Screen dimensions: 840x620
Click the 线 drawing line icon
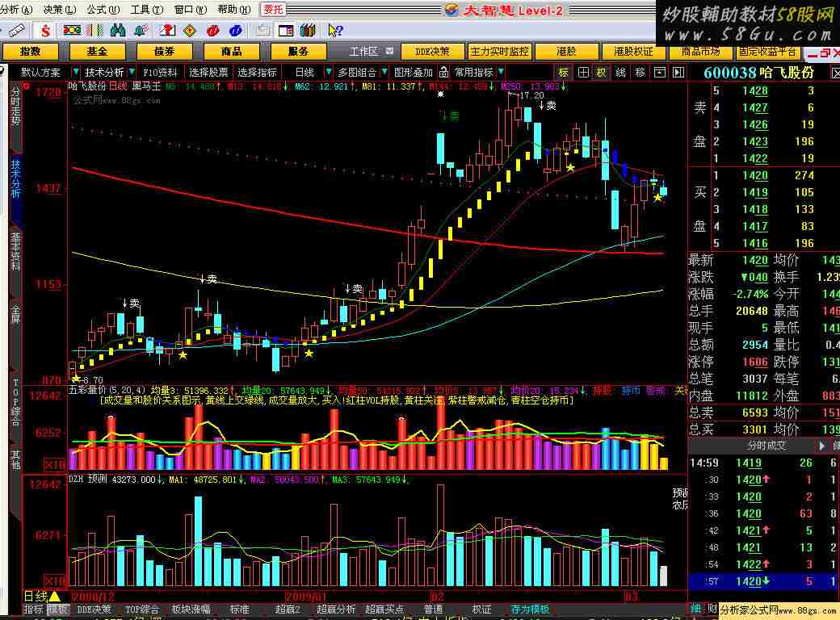(621, 73)
